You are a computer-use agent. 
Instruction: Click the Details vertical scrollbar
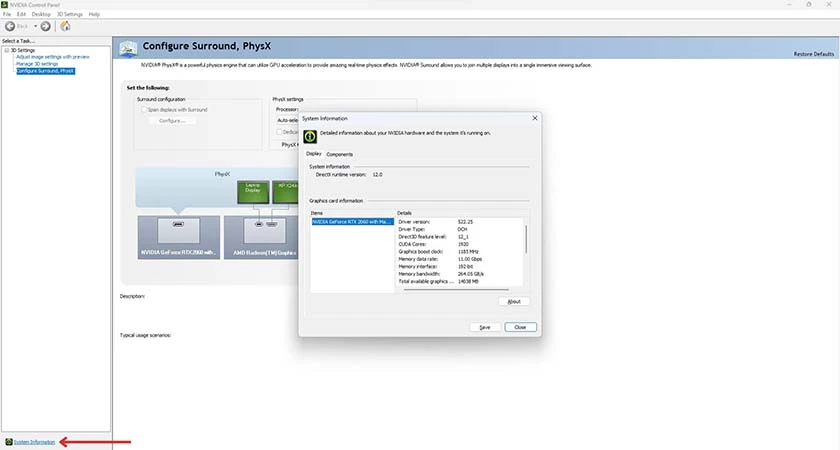click(x=526, y=239)
